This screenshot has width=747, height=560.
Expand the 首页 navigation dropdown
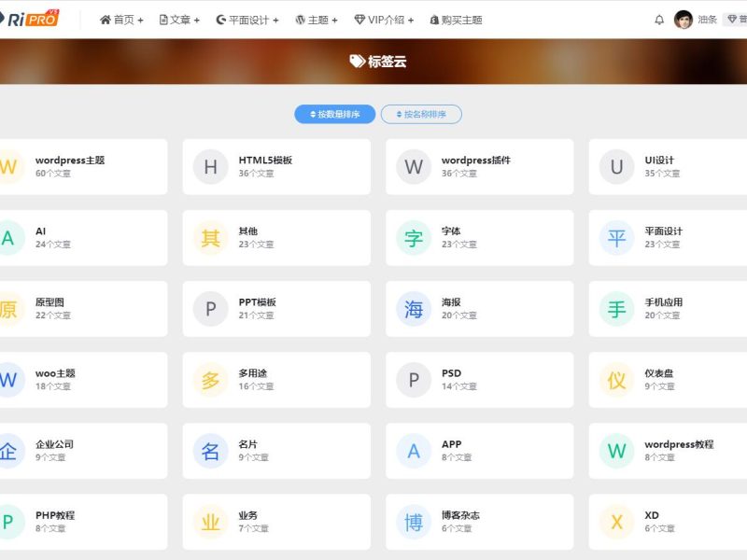(121, 20)
